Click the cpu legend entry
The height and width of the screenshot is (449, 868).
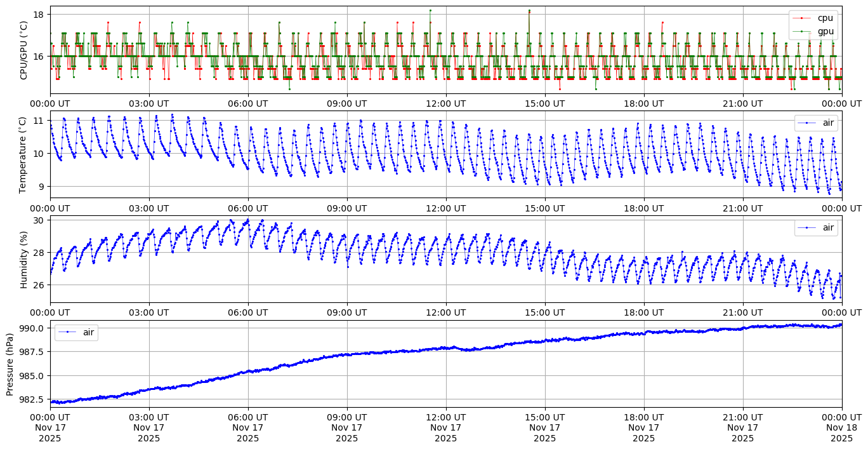click(x=825, y=18)
